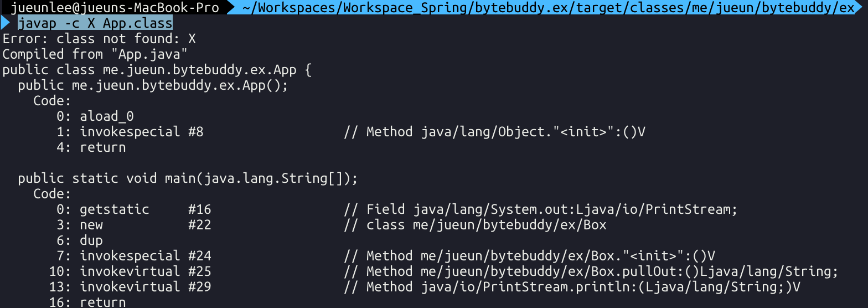Image resolution: width=868 pixels, height=308 pixels.
Task: Click comment 'Field java/lang/System.out:Ljava/io/PrintStream;'
Action: click(x=541, y=209)
